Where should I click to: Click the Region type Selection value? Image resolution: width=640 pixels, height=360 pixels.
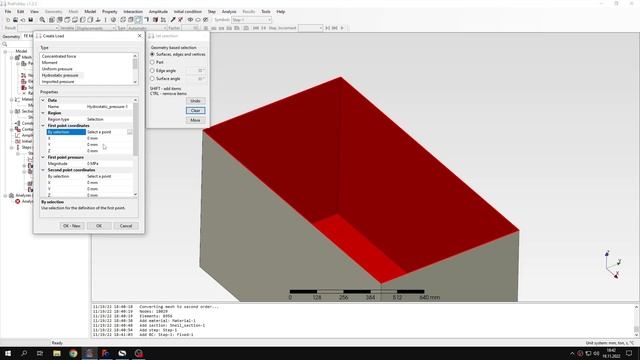pos(109,119)
